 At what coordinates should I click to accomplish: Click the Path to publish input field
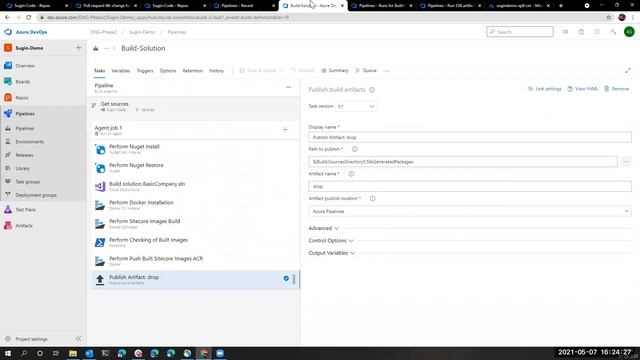click(463, 162)
